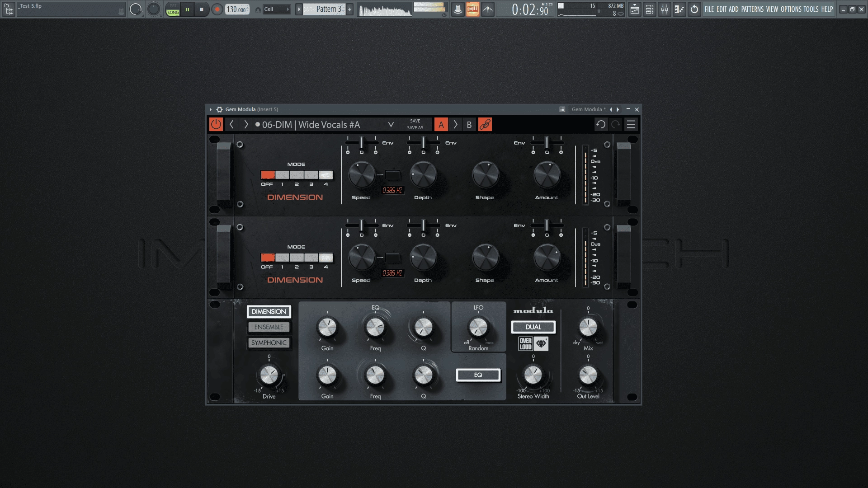Screen dimensions: 868x488
Task: Click the Drive knob
Action: [269, 375]
